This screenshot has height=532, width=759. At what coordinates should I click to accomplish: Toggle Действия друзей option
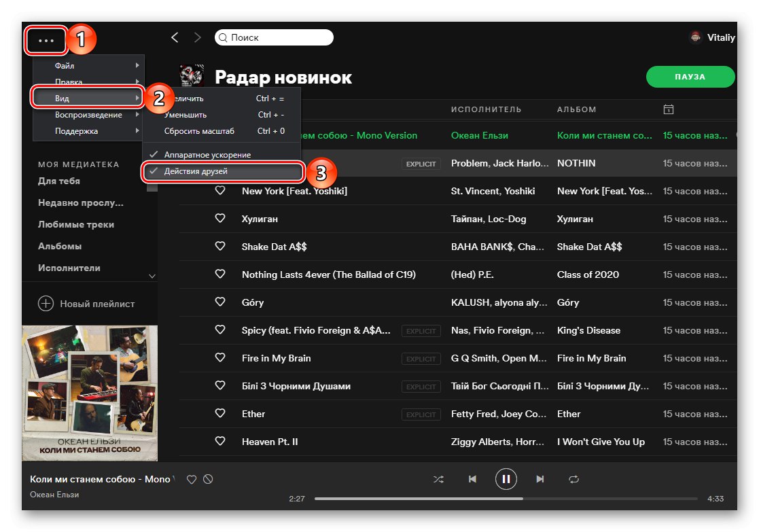223,171
